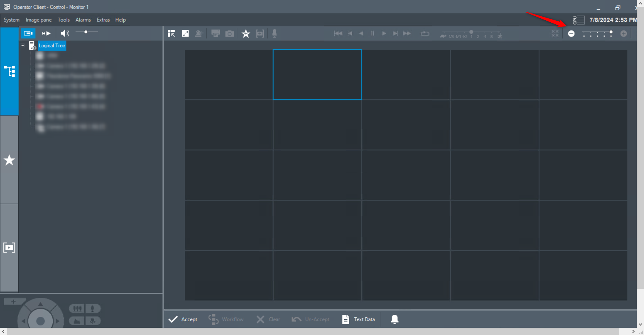Image resolution: width=644 pixels, height=335 pixels.
Task: Select the Logical Tree root item
Action: (x=52, y=46)
